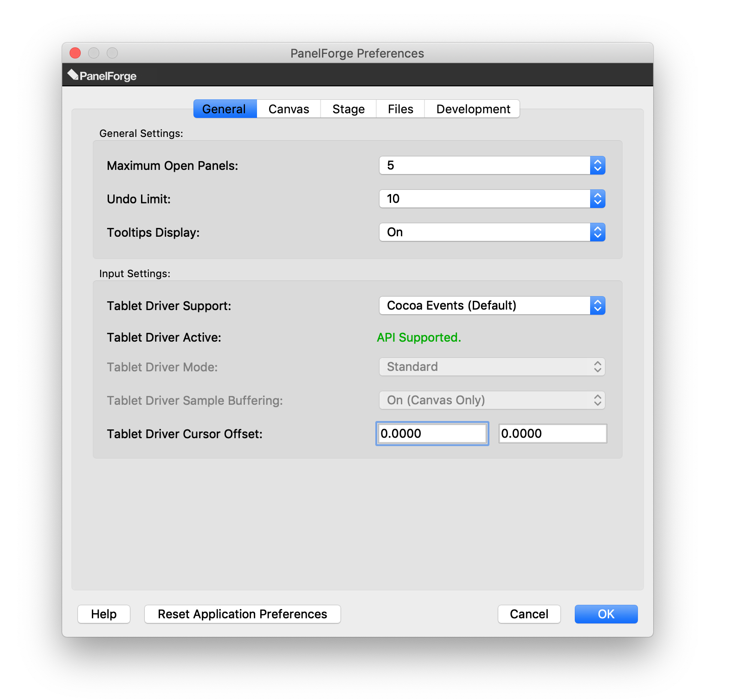Click the Tablet Driver Mode dropdown
The width and height of the screenshot is (733, 700).
click(492, 367)
